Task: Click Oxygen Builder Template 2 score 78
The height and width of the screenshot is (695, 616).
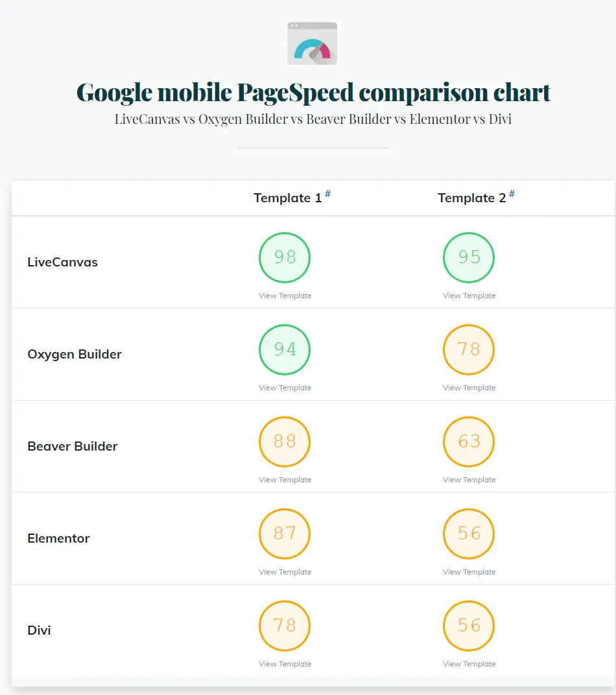Action: tap(469, 349)
